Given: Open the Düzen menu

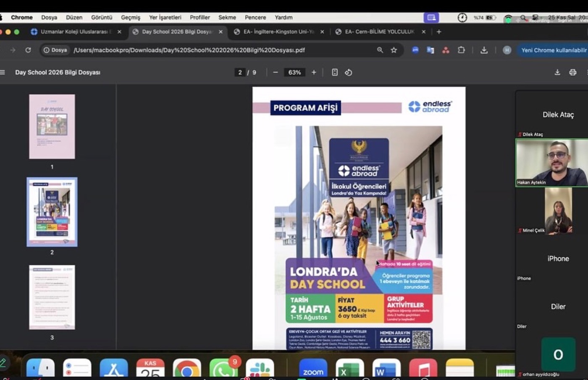Looking at the screenshot, I should pyautogui.click(x=74, y=17).
